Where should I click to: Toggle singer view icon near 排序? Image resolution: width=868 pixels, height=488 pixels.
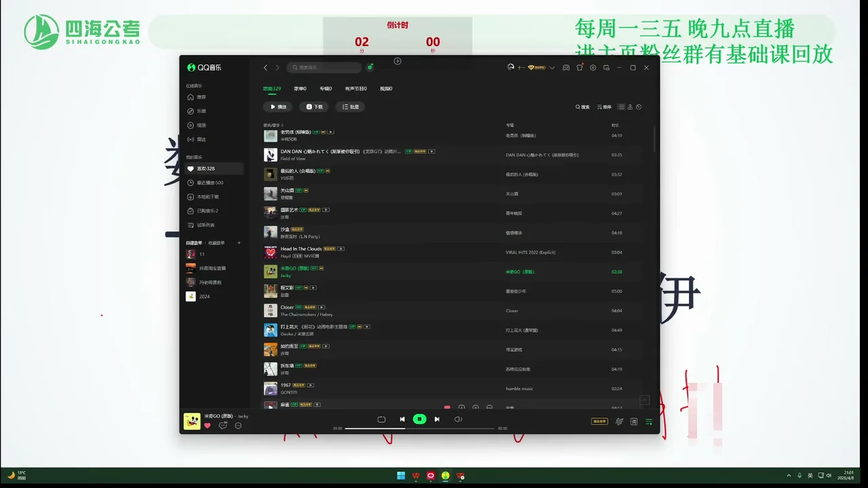coord(630,107)
